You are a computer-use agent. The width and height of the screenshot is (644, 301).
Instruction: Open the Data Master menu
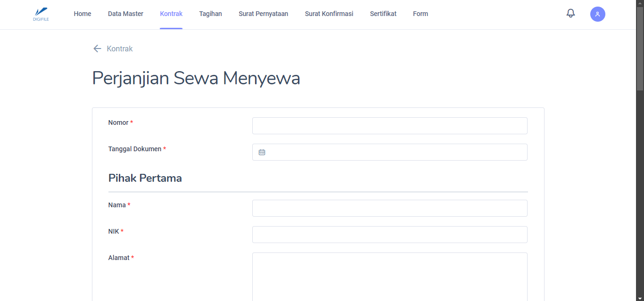pyautogui.click(x=125, y=14)
